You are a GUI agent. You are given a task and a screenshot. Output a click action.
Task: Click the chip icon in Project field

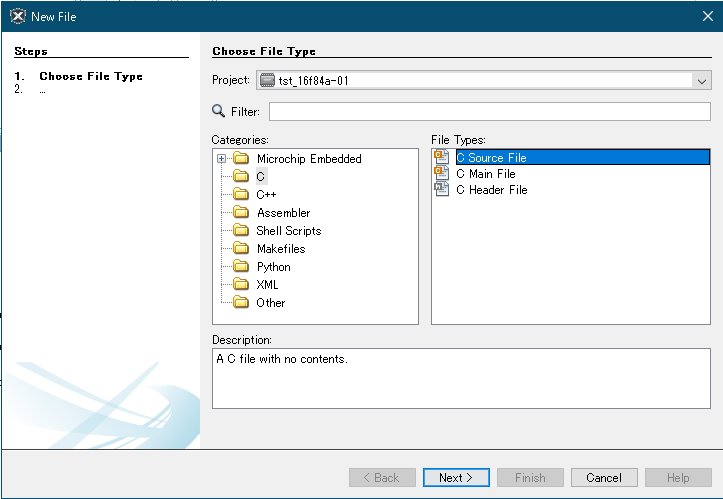click(x=267, y=80)
